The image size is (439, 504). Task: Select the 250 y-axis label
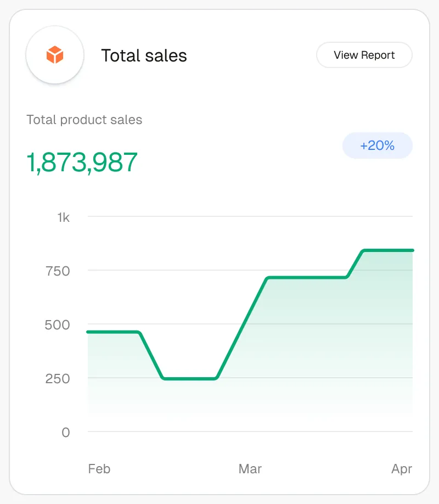point(58,378)
